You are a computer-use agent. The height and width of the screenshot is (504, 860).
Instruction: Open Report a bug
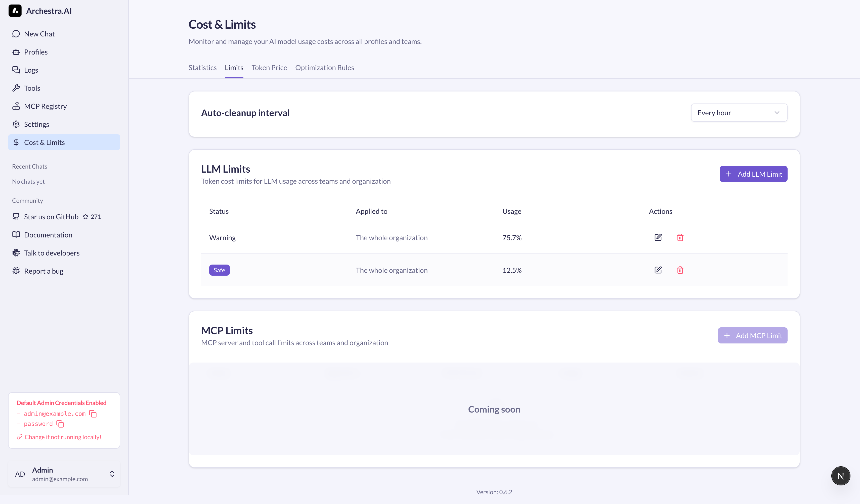pos(43,271)
